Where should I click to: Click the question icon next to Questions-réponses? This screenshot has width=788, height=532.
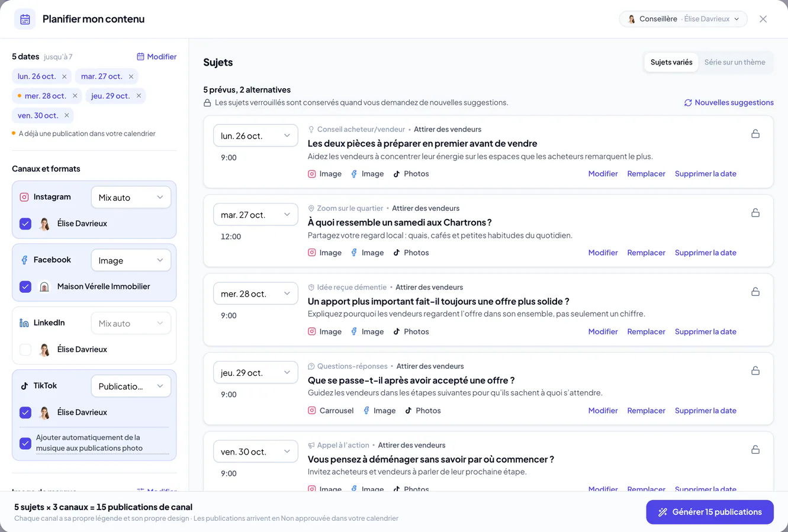(311, 366)
